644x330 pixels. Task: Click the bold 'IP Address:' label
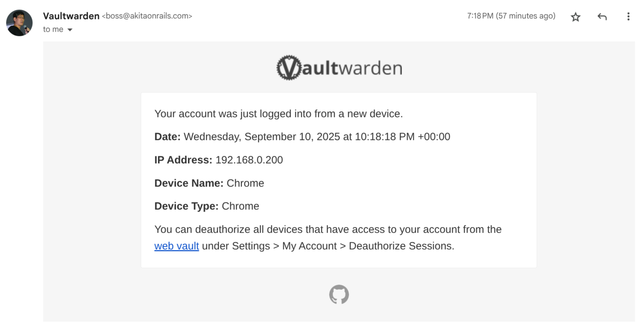(183, 160)
